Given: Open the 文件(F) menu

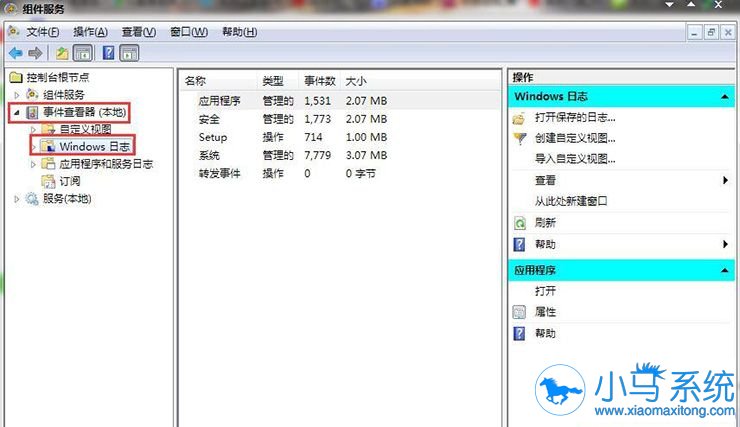Looking at the screenshot, I should pyautogui.click(x=42, y=32).
